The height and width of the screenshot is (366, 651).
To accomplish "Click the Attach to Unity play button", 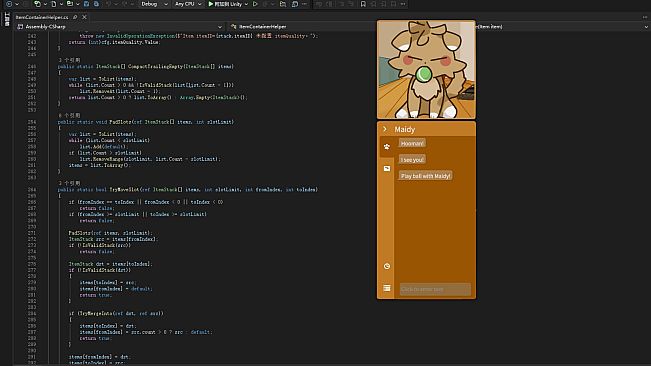I will tap(225, 4).
